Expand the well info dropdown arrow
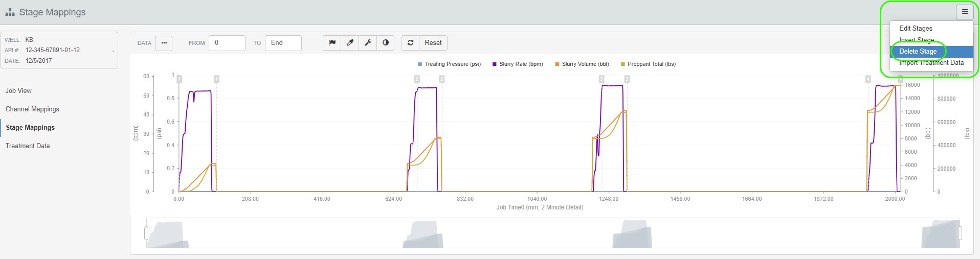This screenshot has height=259, width=980. point(113,51)
